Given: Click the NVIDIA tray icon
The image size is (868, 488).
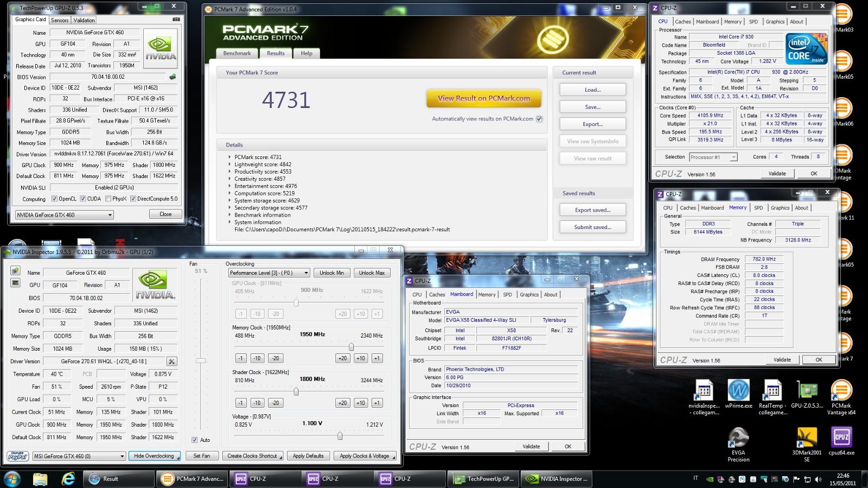Looking at the screenshot, I should click(710, 479).
